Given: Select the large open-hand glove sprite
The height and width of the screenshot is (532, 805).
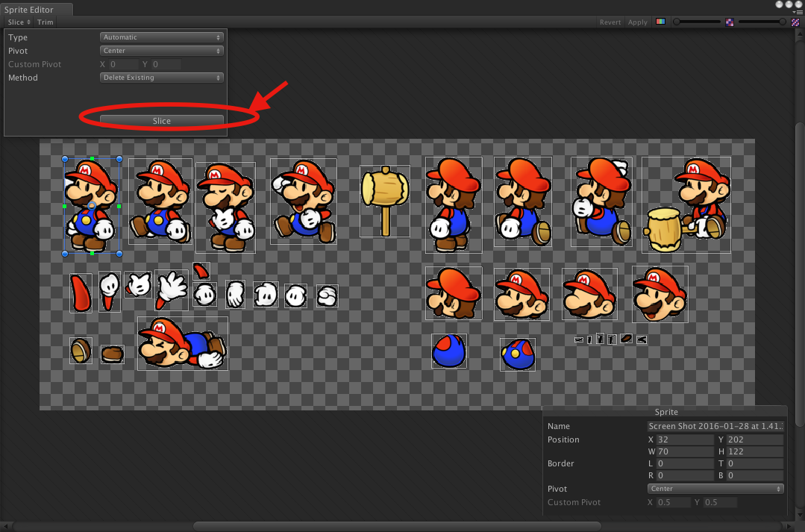Looking at the screenshot, I should (x=172, y=290).
